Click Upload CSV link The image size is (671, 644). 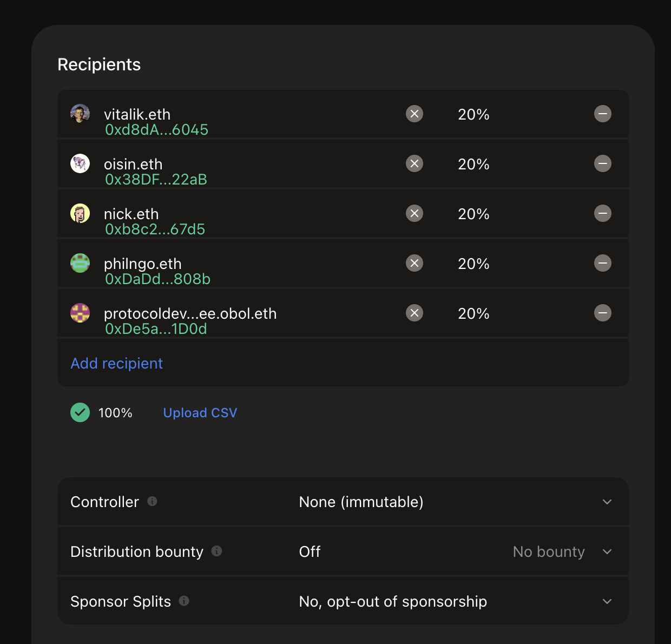[200, 413]
